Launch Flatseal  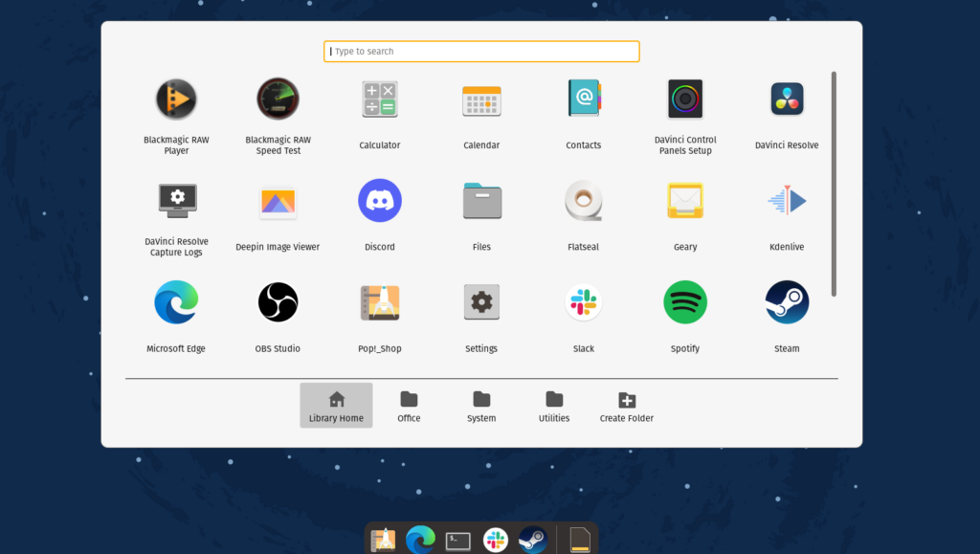click(584, 201)
